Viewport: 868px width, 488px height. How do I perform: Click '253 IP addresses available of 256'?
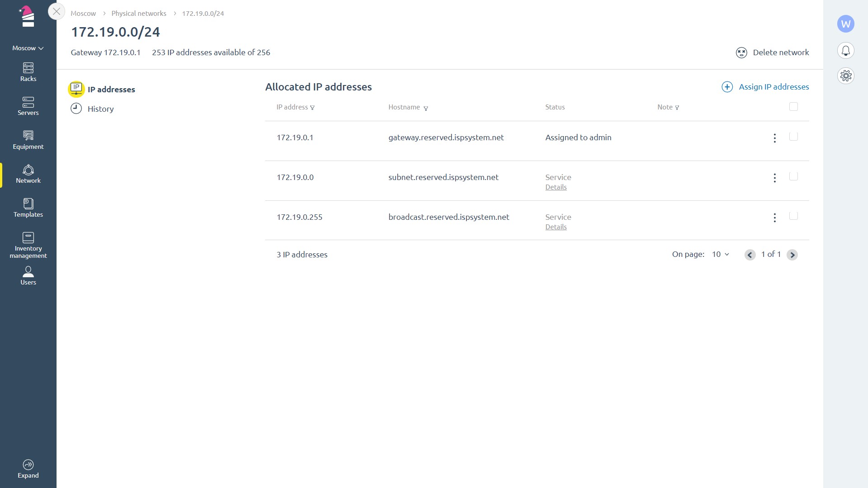211,52
